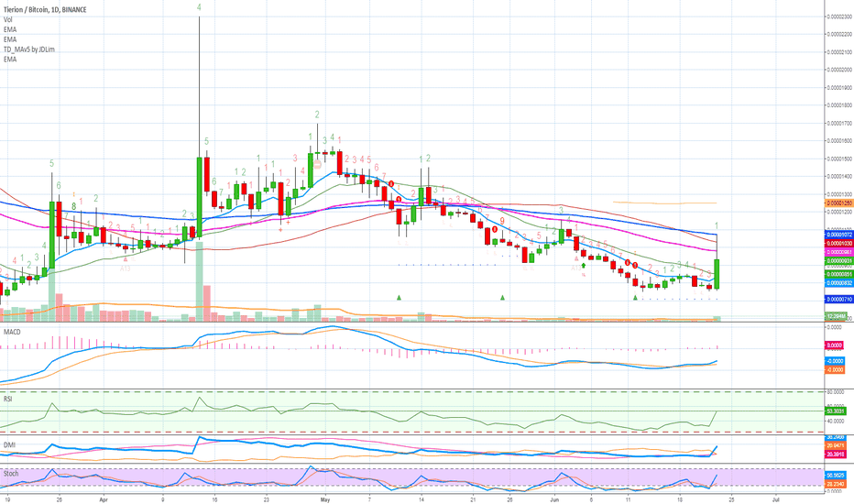Screen dimensions: 854x504
Task: Click the orange 20.9471 DMI value tag
Action: click(836, 445)
